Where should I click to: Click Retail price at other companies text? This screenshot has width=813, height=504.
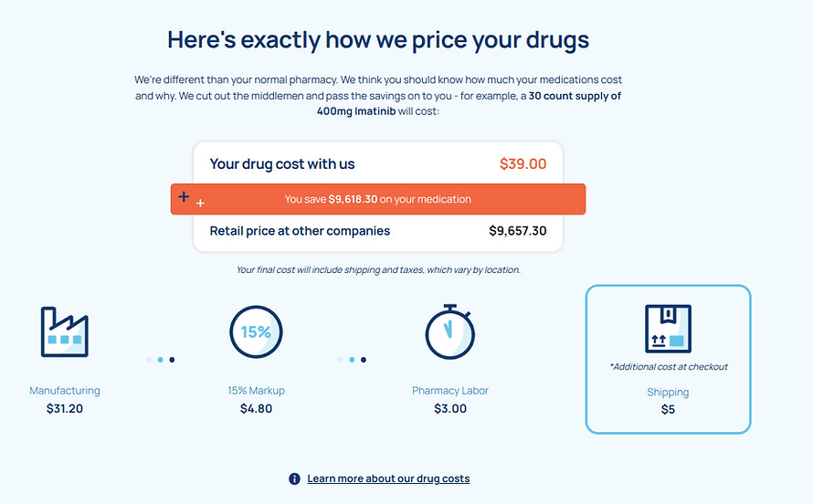tap(300, 231)
